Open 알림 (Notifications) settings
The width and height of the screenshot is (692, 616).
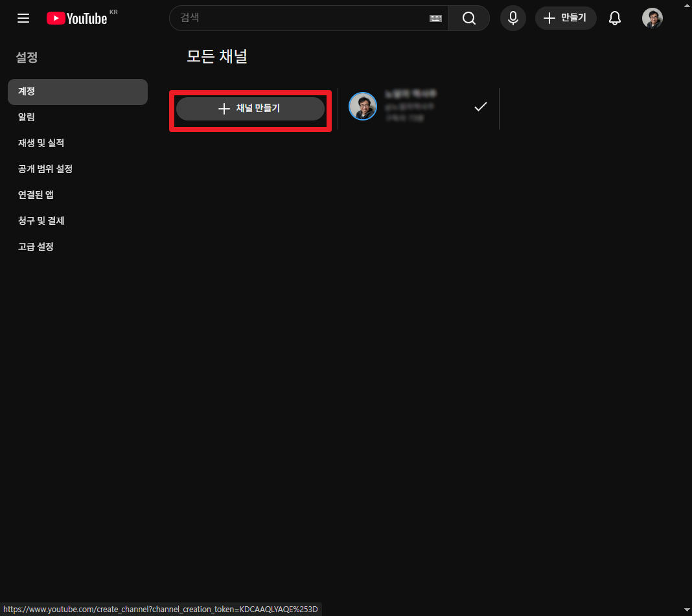pyautogui.click(x=27, y=117)
